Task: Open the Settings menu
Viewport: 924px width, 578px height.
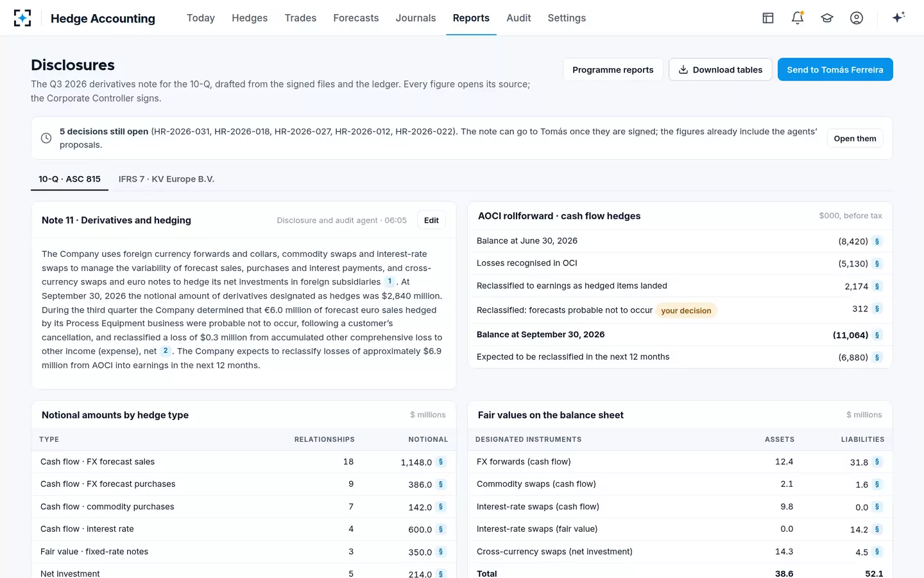Action: (567, 18)
